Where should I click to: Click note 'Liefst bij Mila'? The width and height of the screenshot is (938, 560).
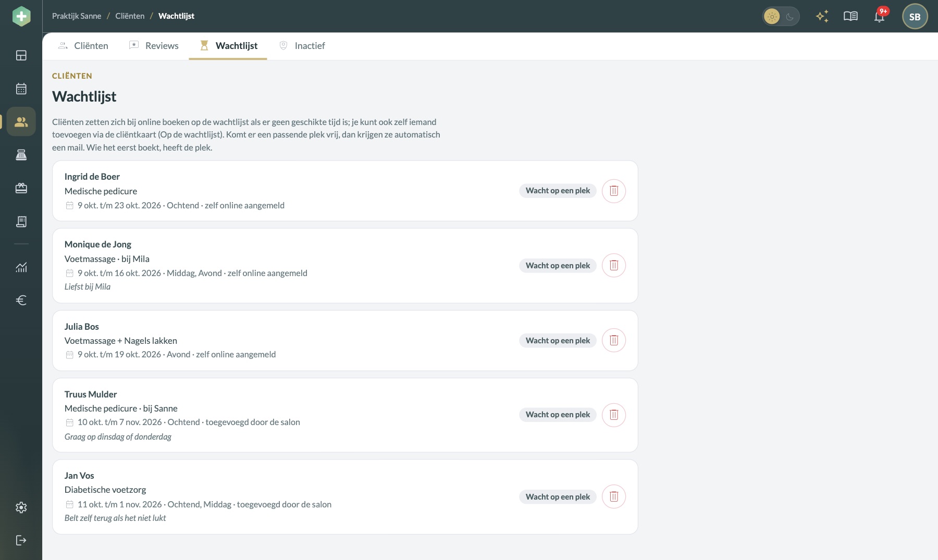(x=88, y=287)
